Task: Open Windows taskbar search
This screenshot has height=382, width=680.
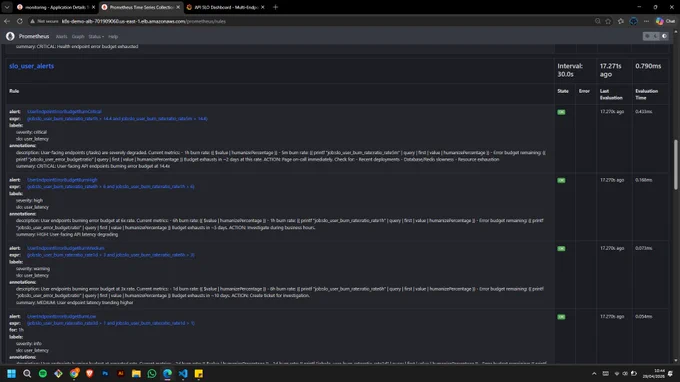Action: click(27, 374)
